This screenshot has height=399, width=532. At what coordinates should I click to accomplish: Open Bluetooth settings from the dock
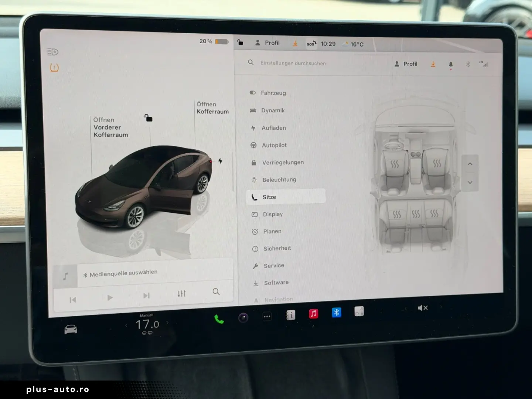[x=337, y=313]
